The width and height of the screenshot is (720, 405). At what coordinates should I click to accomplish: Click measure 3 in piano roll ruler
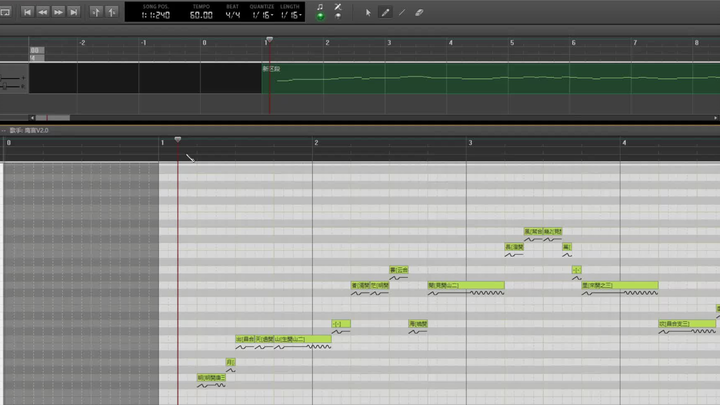pos(470,143)
